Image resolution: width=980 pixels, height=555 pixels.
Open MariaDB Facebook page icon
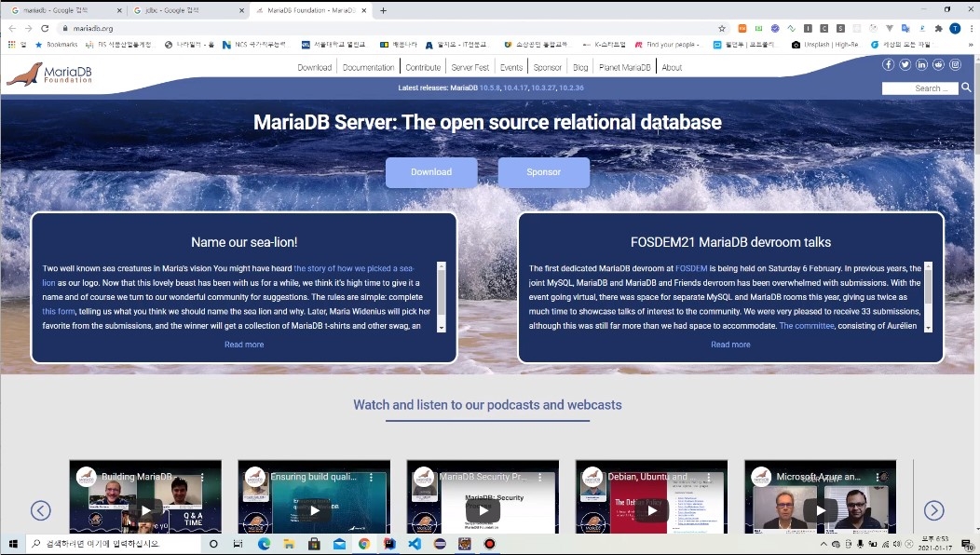(x=888, y=64)
